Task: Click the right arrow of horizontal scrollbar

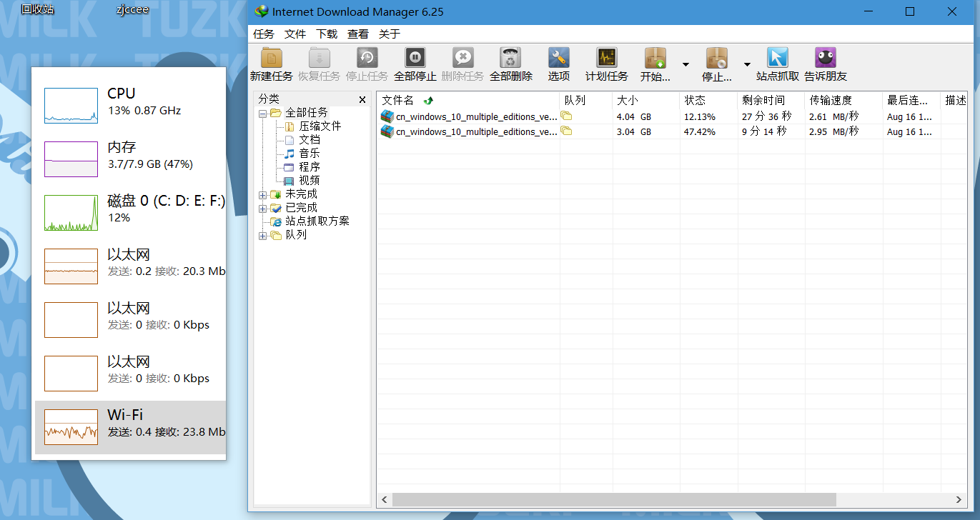Action: point(959,499)
